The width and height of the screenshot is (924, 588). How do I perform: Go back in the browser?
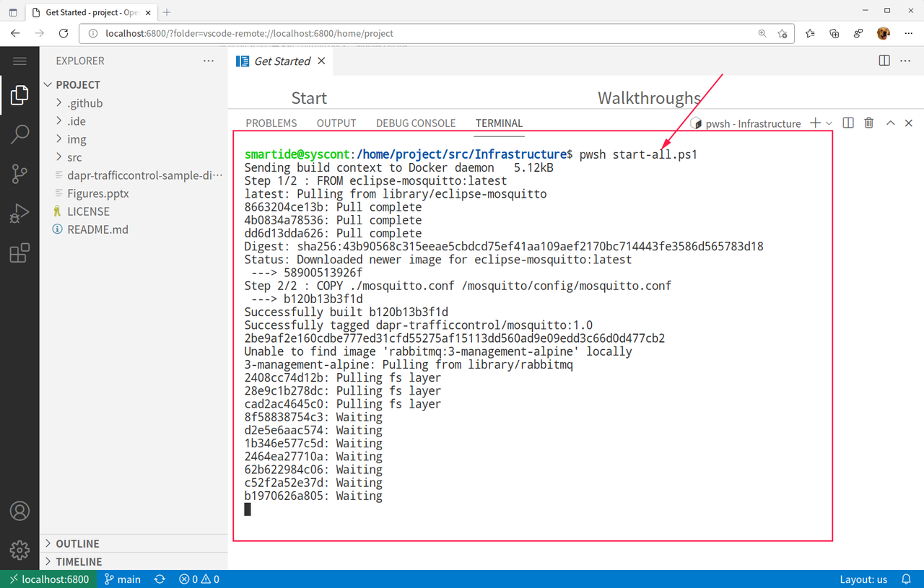(x=16, y=33)
